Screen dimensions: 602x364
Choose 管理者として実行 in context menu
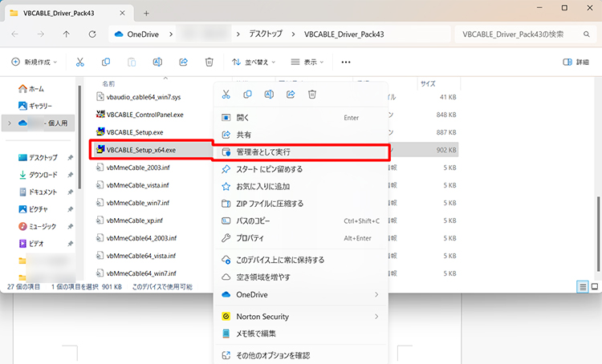[x=301, y=152]
